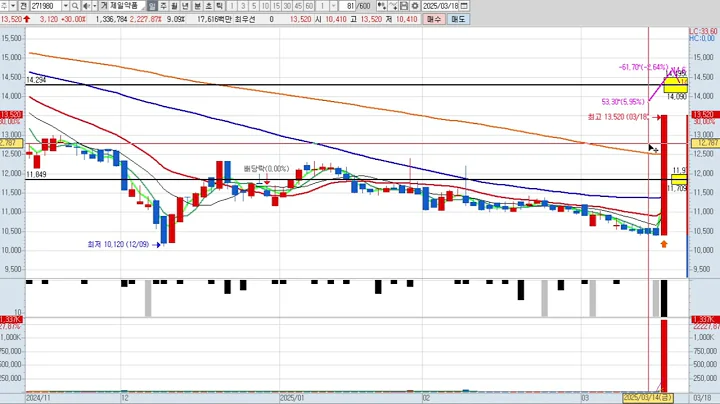The image size is (720, 404).
Task: Click the 53.30°(5.95%) trendline label
Action: (623, 102)
